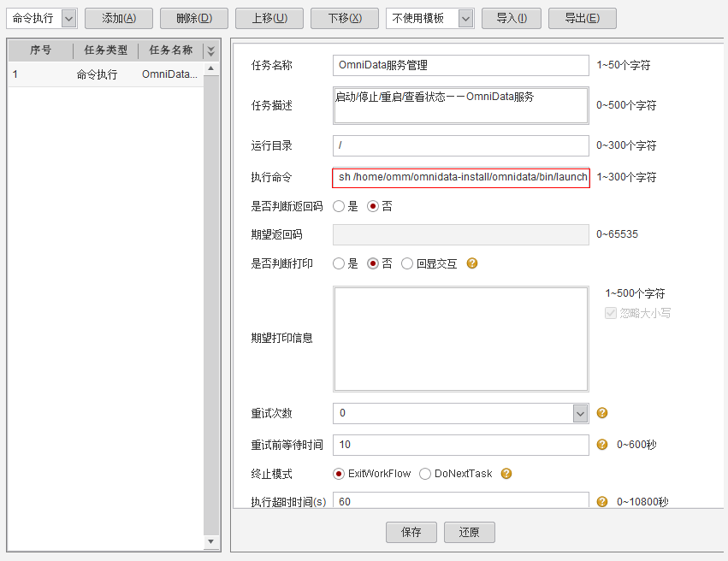The width and height of the screenshot is (728, 561).
Task: Focus the 任务描述 text area
Action: click(461, 105)
